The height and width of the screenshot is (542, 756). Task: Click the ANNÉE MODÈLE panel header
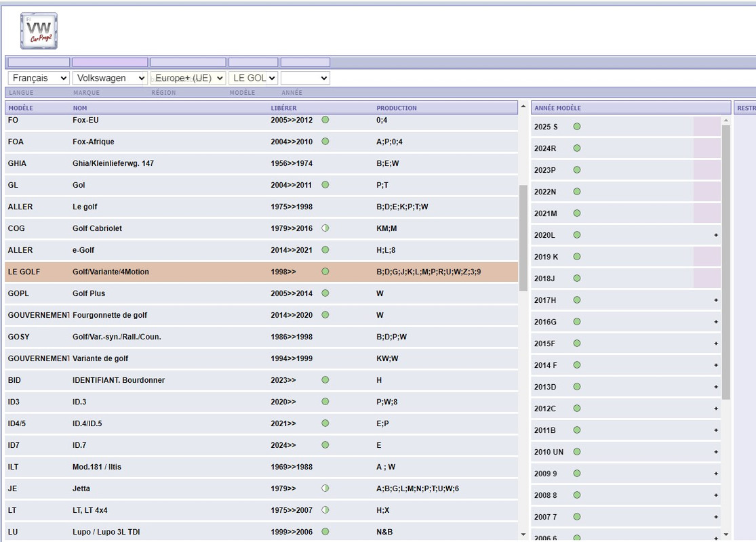631,108
